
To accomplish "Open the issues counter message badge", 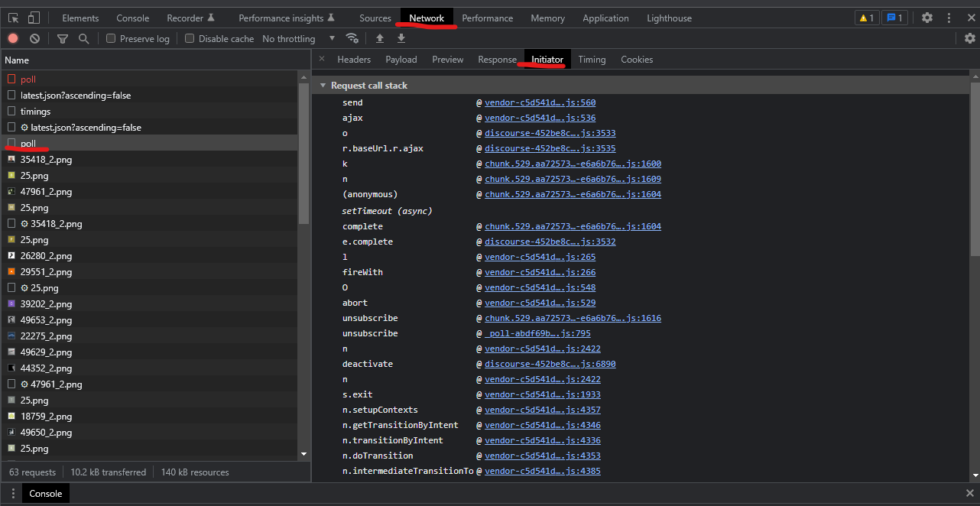I will click(894, 17).
